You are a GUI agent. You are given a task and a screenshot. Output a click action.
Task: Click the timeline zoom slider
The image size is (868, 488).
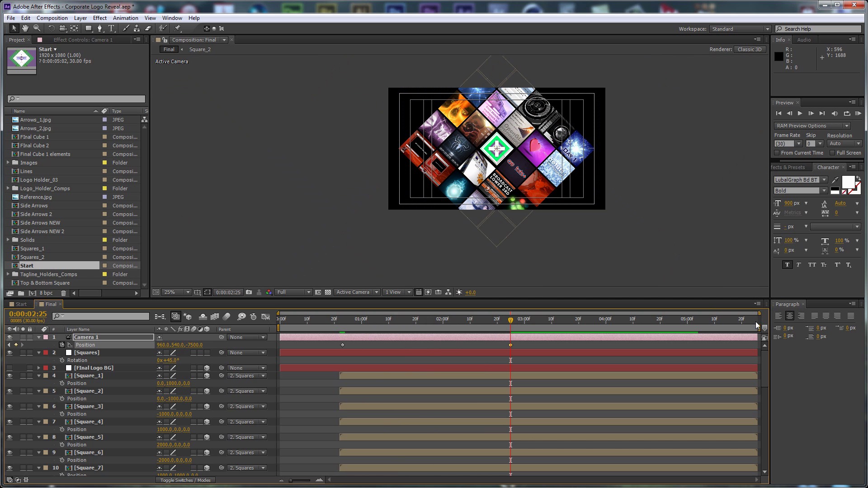click(x=300, y=480)
